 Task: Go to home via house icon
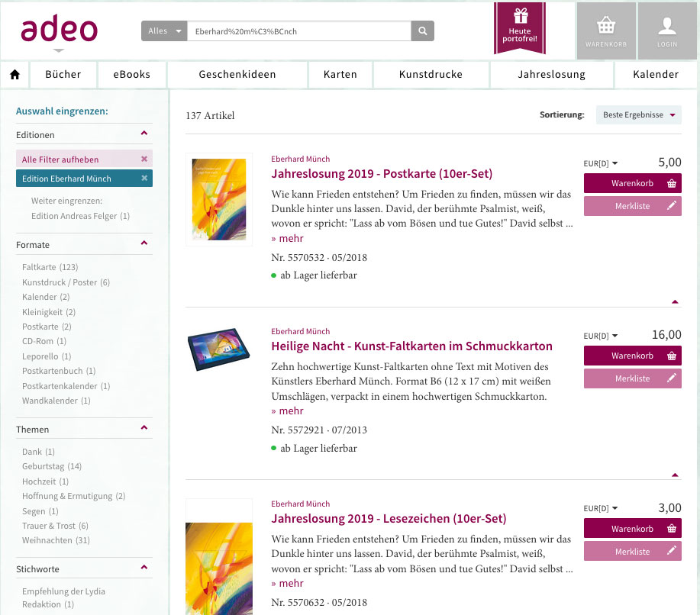pos(15,75)
